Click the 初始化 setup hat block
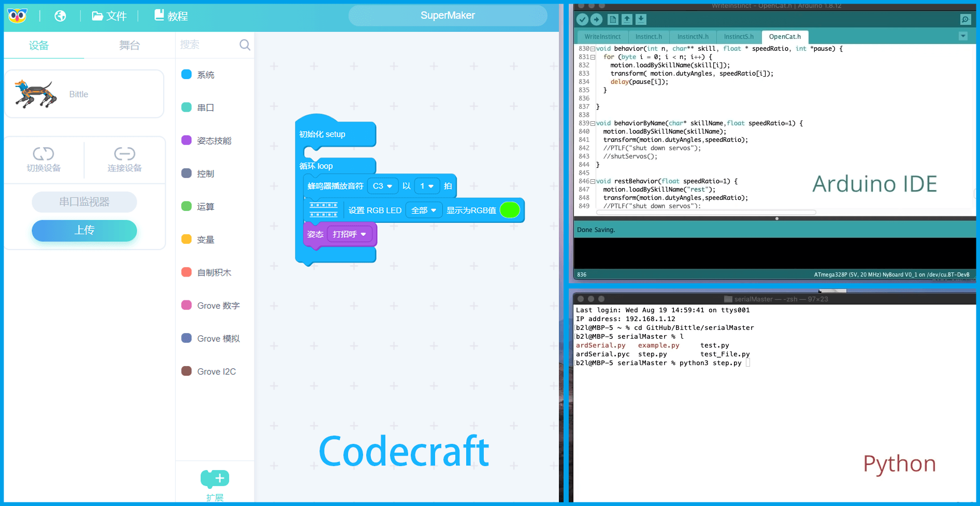 pyautogui.click(x=335, y=134)
